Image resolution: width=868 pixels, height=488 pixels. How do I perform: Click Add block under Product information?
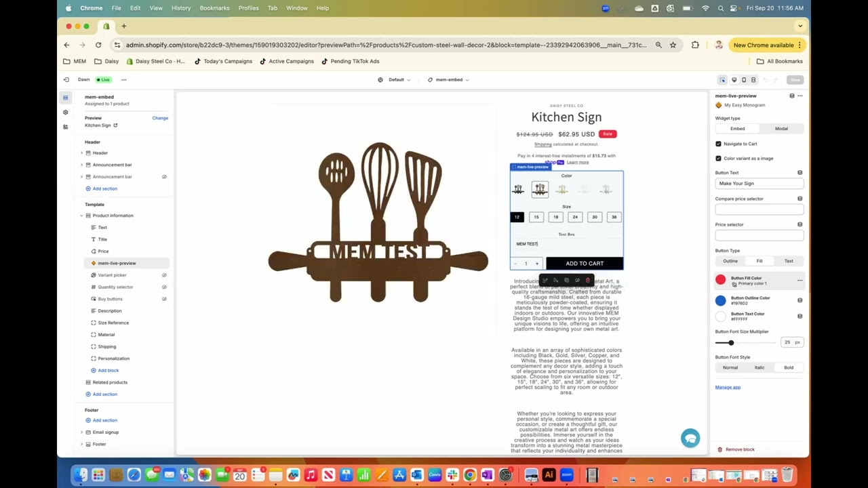[104, 370]
